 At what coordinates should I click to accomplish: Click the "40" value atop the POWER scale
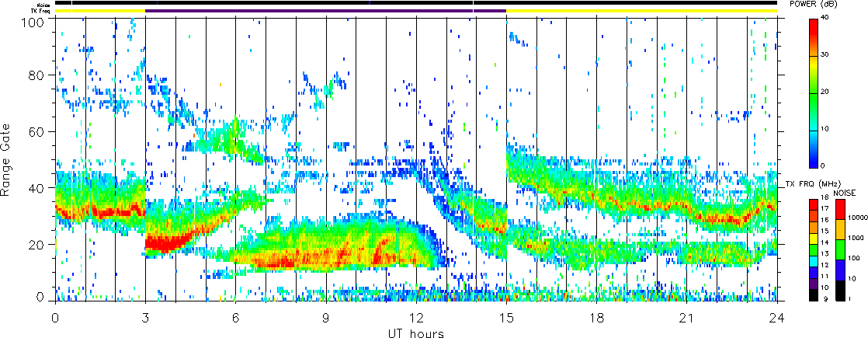(x=823, y=17)
